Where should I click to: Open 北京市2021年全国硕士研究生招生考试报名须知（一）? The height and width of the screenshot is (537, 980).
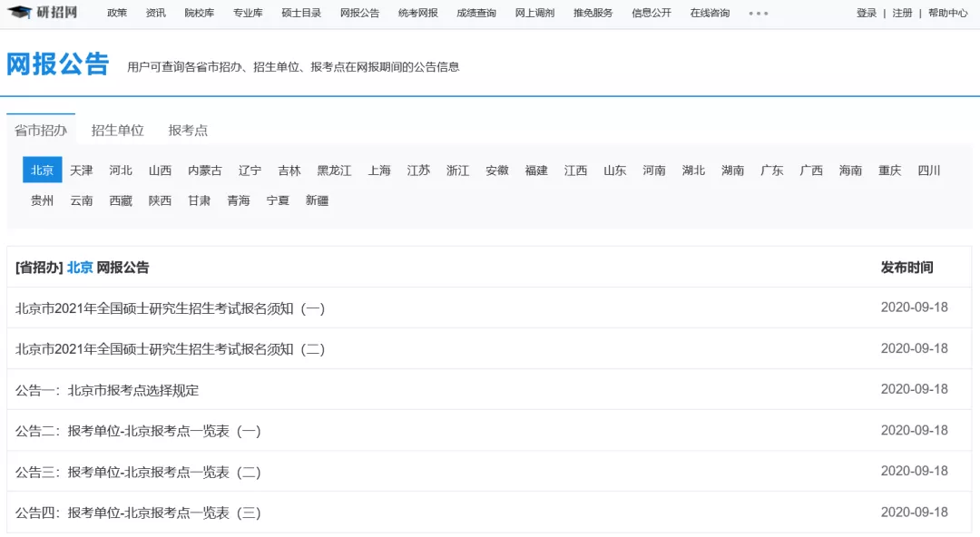[170, 308]
